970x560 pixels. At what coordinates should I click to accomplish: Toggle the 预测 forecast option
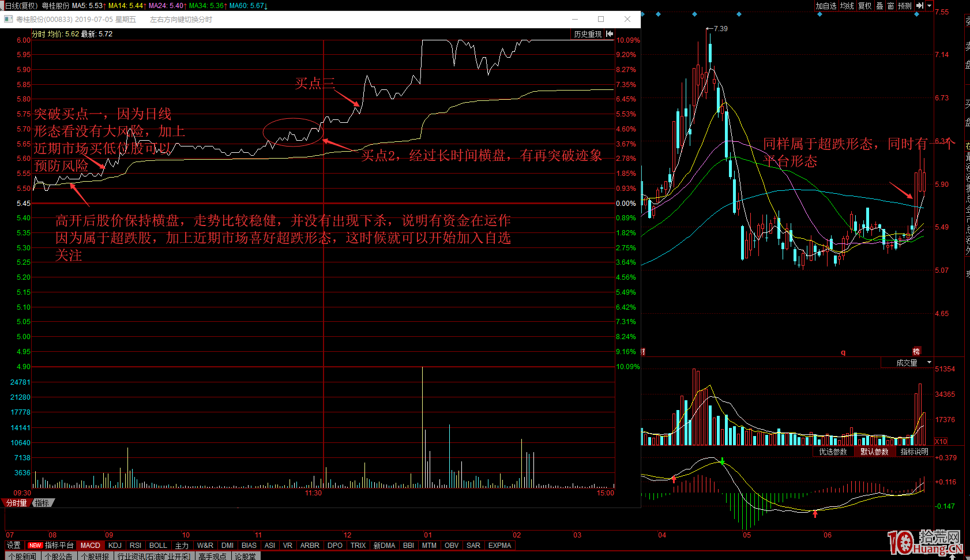(x=904, y=6)
